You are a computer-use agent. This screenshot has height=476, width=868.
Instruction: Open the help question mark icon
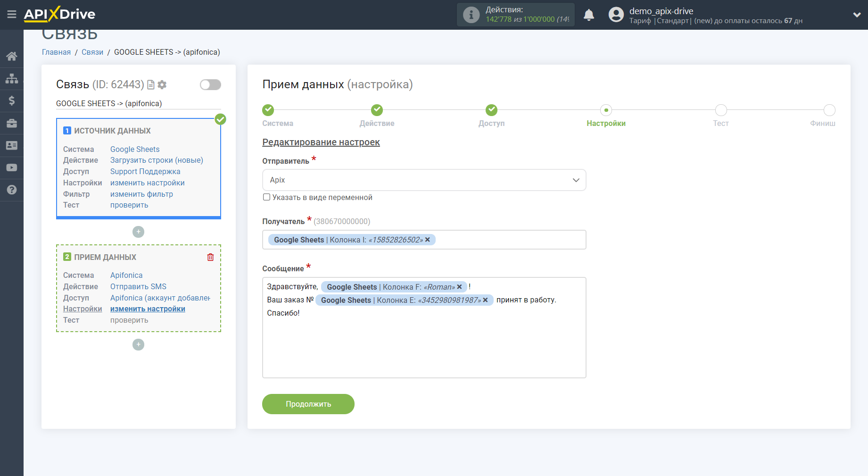pos(12,190)
